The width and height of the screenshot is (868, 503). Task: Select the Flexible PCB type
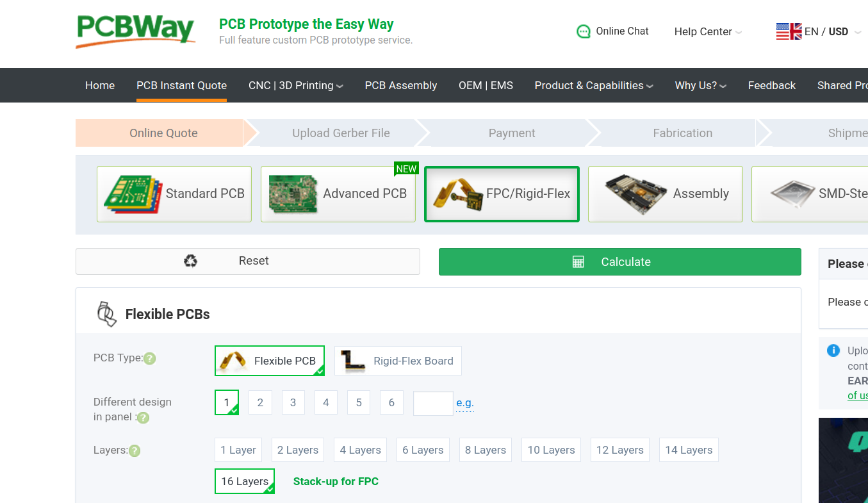[269, 361]
